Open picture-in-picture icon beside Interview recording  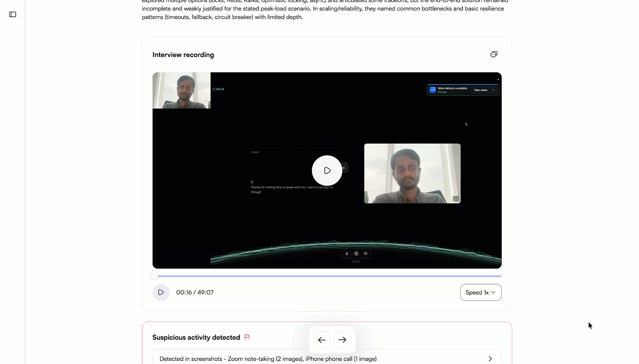point(494,55)
